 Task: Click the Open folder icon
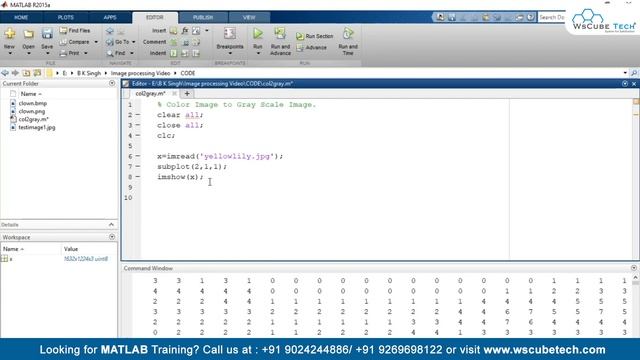tap(28, 34)
